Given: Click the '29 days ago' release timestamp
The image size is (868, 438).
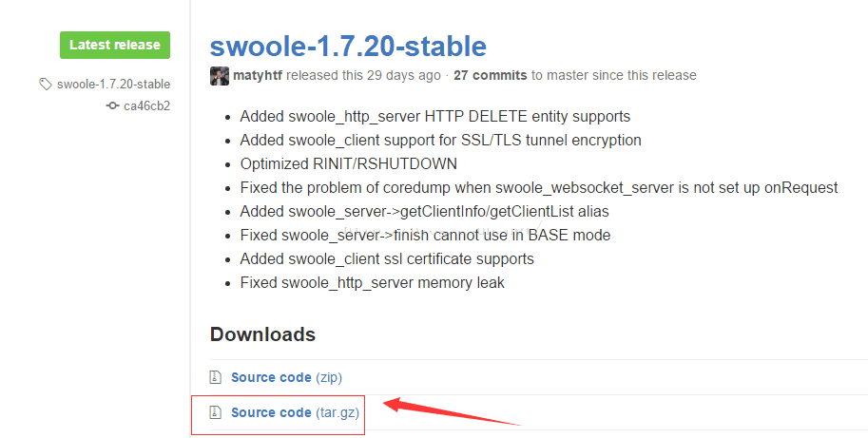Looking at the screenshot, I should coord(403,75).
